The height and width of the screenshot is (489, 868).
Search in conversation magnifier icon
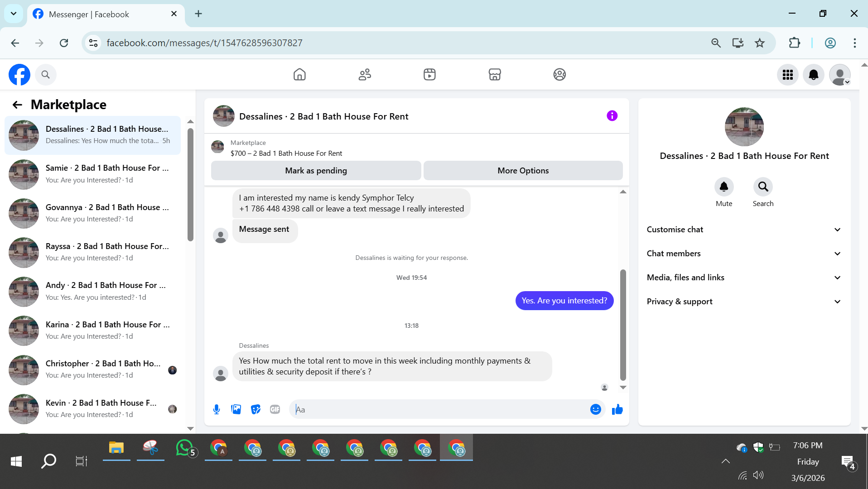[763, 187]
